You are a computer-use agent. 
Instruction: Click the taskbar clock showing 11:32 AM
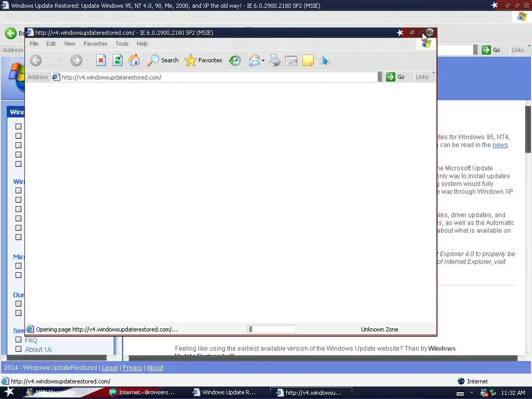(513, 393)
